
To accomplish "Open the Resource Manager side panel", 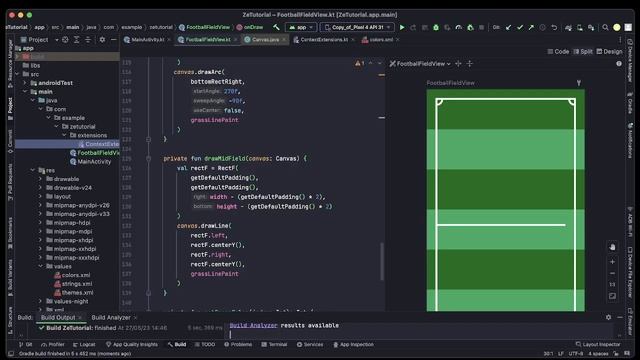I will 10,63.
